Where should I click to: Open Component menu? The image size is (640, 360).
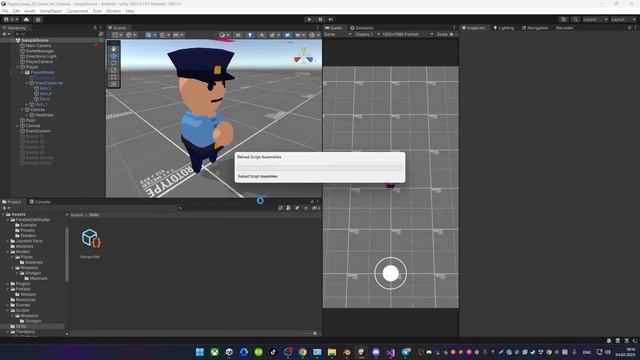tap(77, 11)
